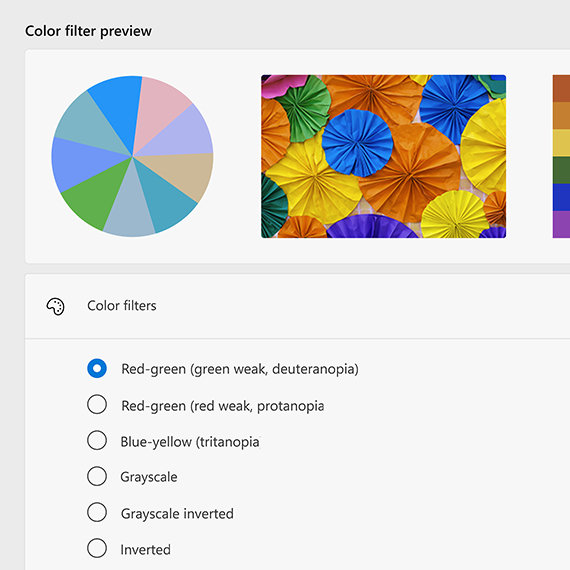Click the paper fans preview photo

(x=384, y=156)
